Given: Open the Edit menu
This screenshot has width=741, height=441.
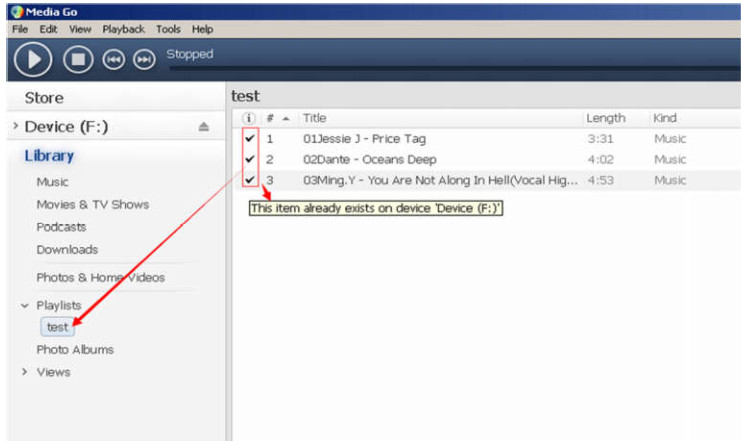Looking at the screenshot, I should pos(48,29).
